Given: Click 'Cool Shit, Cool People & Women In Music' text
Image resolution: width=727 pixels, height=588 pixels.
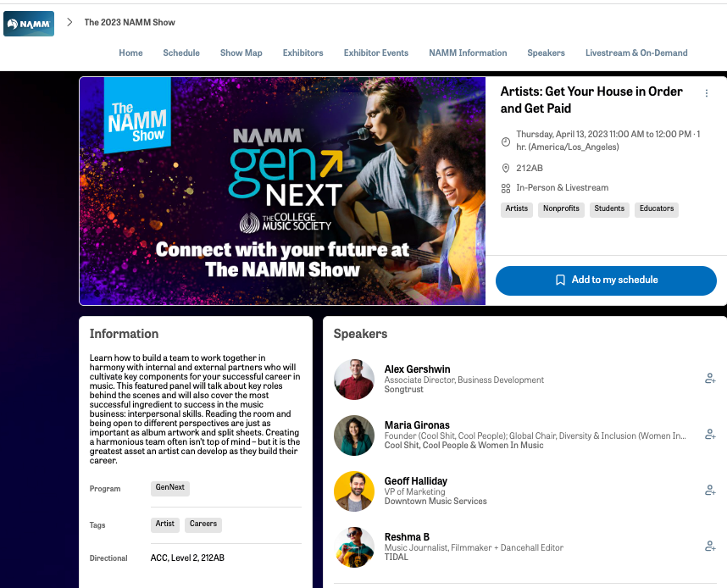Looking at the screenshot, I should (463, 445).
